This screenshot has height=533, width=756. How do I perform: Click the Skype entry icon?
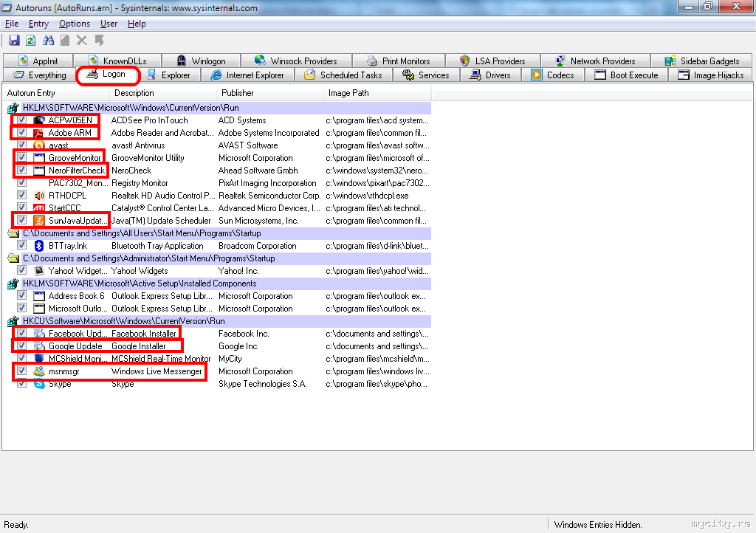(39, 384)
